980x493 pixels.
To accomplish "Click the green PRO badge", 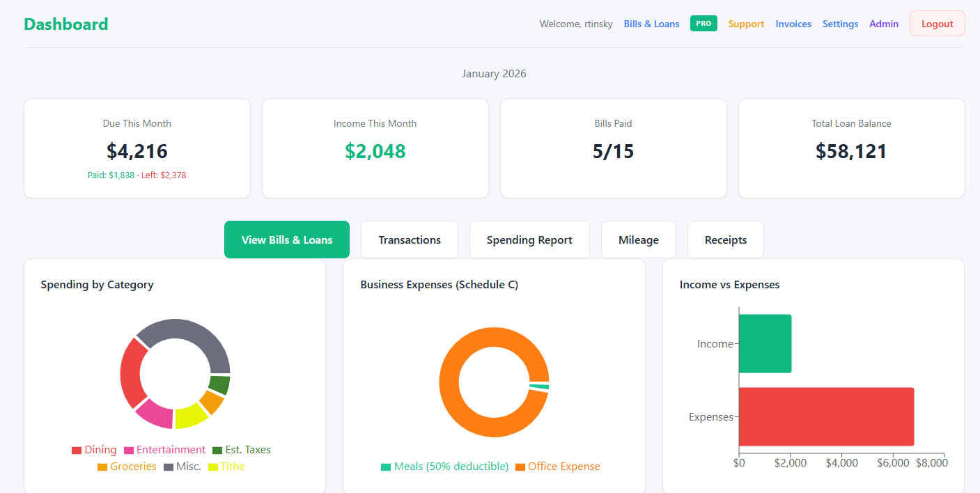I will [703, 23].
